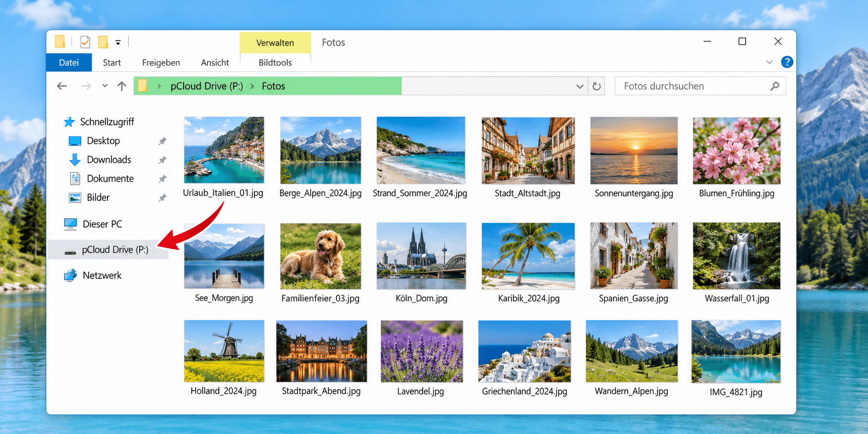Switch to the Freigeben ribbon tab
Viewport: 868px width, 434px height.
(161, 63)
